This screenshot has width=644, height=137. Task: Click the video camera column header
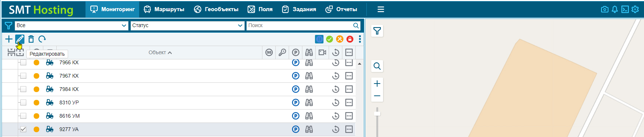(322, 52)
